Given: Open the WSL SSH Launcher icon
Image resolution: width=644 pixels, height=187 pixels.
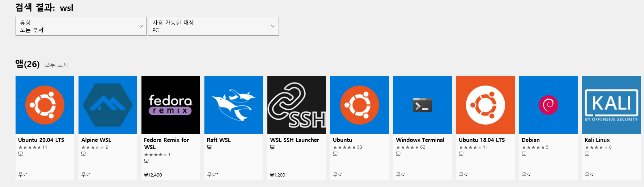Looking at the screenshot, I should pyautogui.click(x=297, y=105).
